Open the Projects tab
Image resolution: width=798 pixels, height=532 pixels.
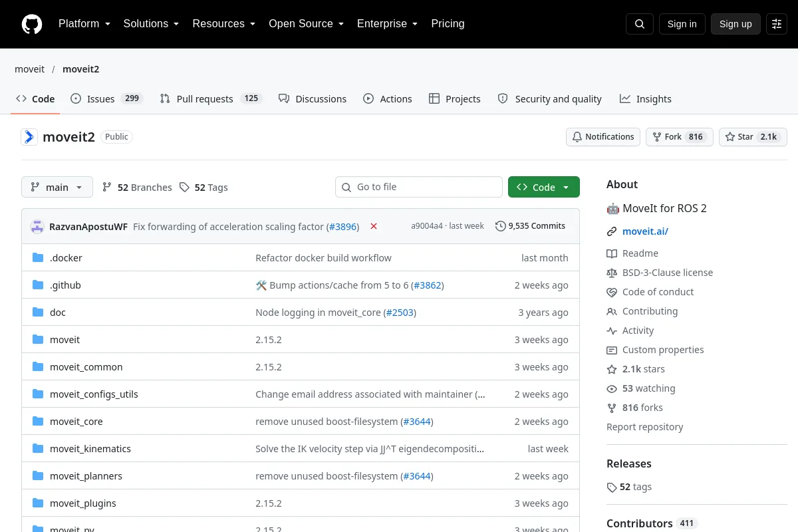click(455, 98)
